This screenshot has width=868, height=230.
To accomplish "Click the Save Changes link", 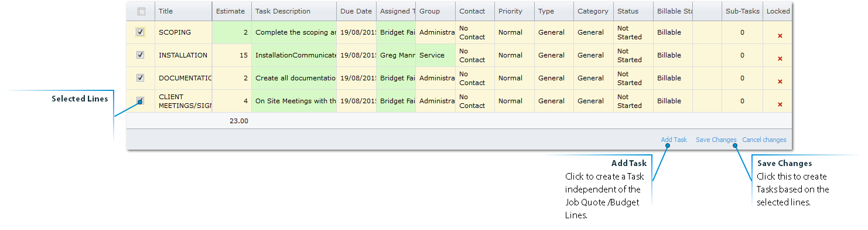I will (x=716, y=140).
